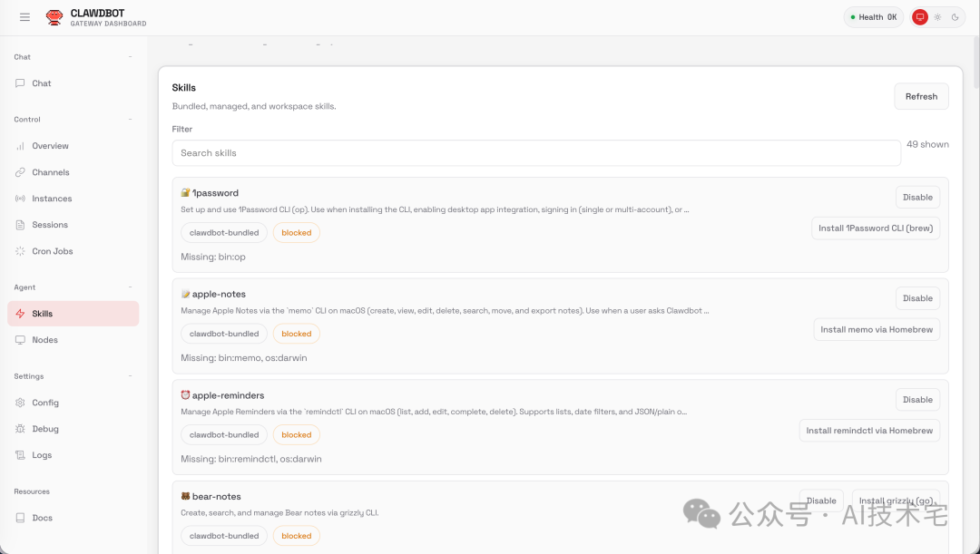Navigate to Sessions
This screenshot has width=980, height=554.
[73, 224]
